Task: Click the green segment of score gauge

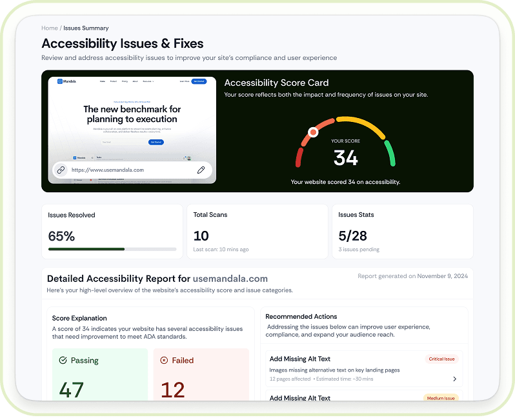Action: click(x=390, y=153)
